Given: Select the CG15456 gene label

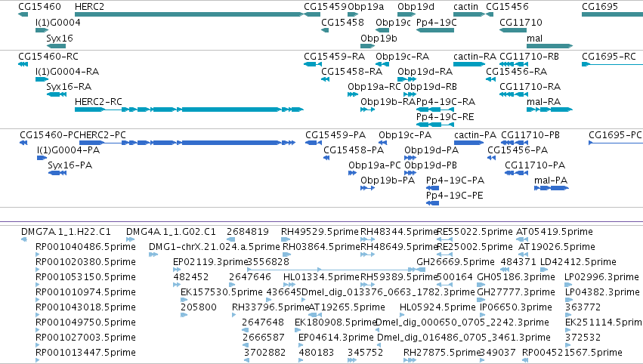Looking at the screenshot, I should 507,7.
